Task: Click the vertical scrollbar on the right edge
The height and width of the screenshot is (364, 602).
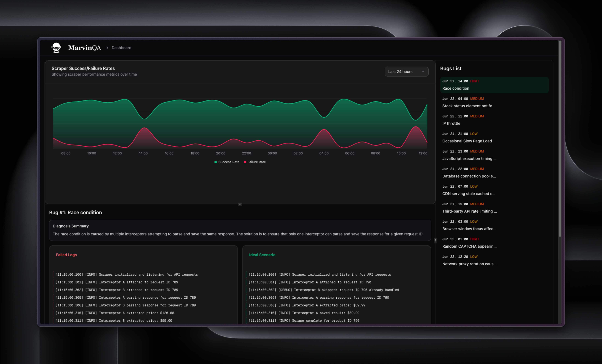Action: [x=560, y=139]
